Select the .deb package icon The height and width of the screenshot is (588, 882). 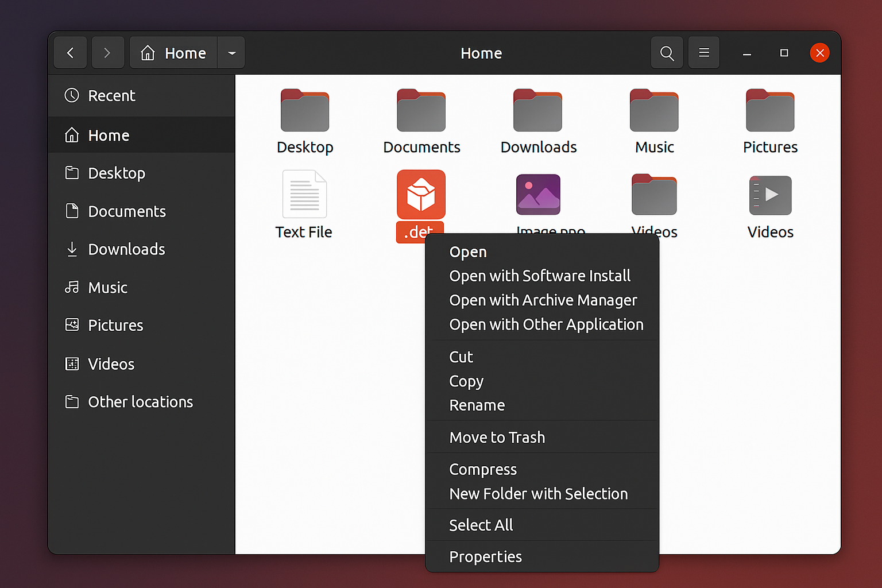421,194
